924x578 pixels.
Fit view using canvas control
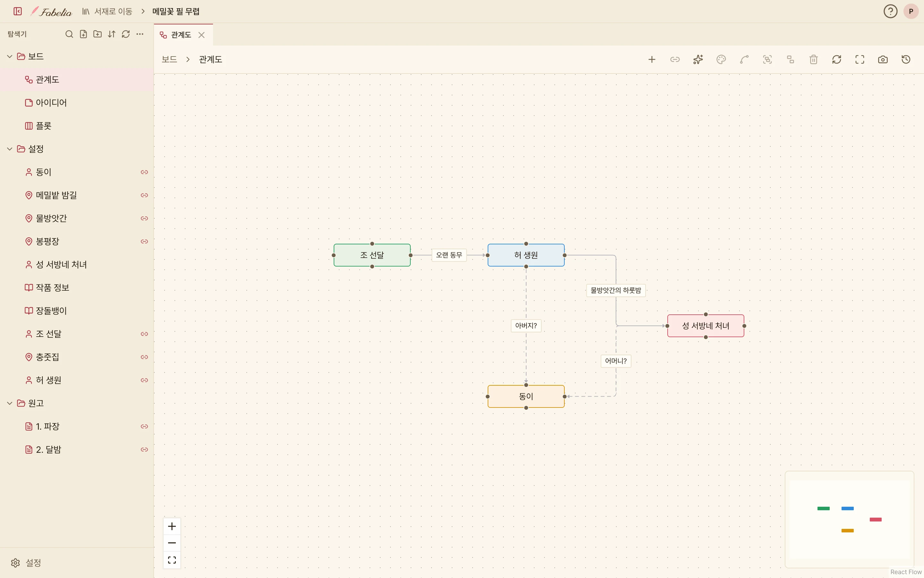tap(172, 560)
